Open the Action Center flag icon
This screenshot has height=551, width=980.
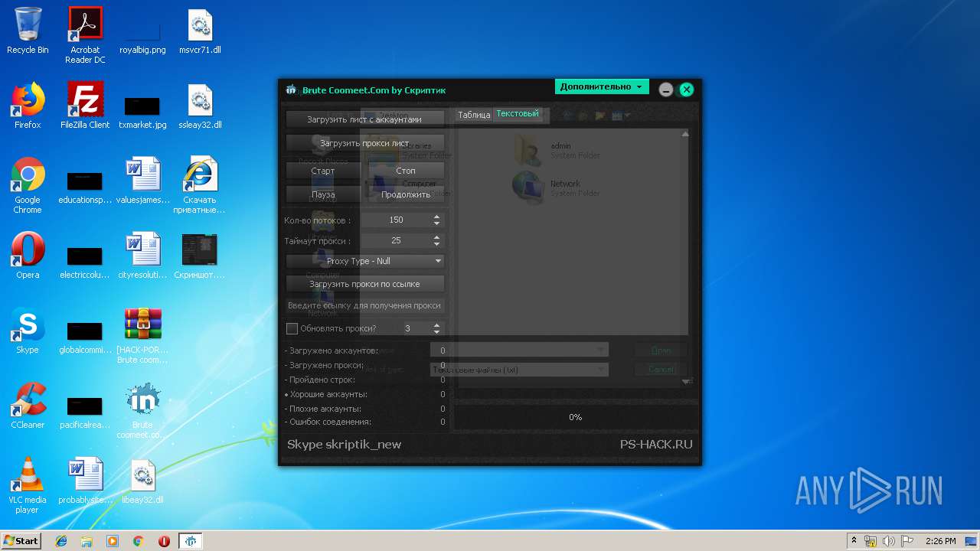[x=906, y=541]
